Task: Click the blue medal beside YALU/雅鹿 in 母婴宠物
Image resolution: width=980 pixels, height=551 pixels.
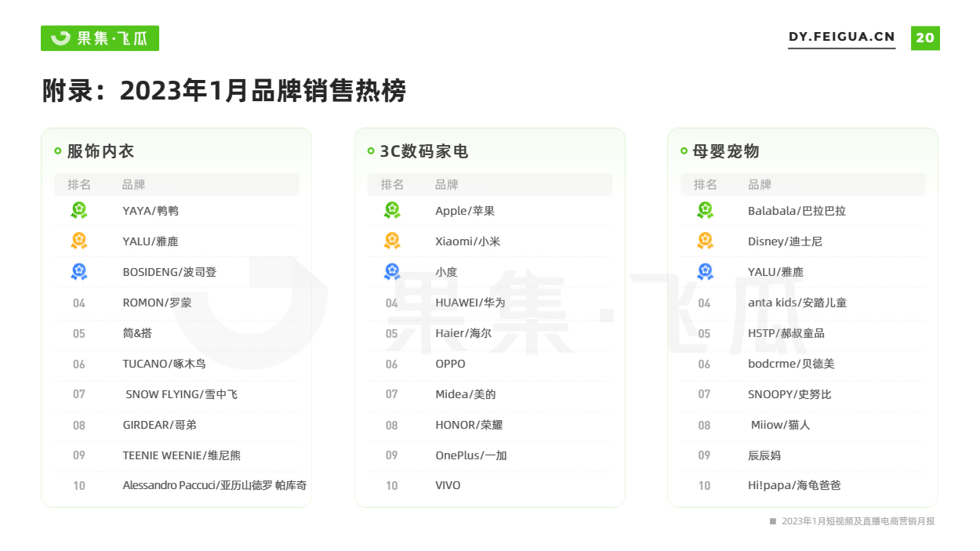Action: (705, 271)
